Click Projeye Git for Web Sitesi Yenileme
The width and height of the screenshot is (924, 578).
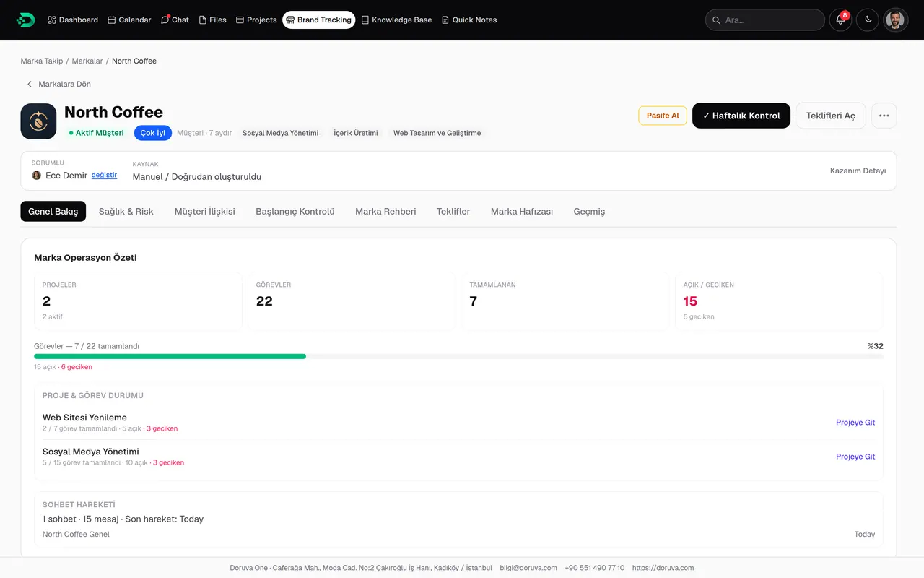click(855, 423)
